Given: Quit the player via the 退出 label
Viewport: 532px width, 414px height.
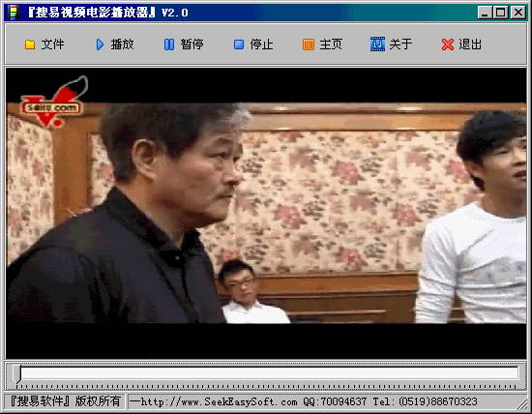Looking at the screenshot, I should click(x=470, y=44).
